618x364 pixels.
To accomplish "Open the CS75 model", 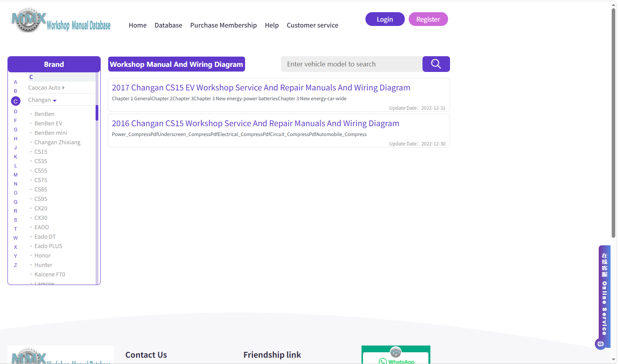I will click(x=41, y=180).
